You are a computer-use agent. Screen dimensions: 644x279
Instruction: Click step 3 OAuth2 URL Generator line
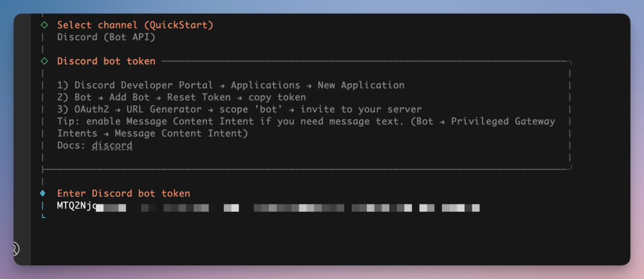click(239, 110)
